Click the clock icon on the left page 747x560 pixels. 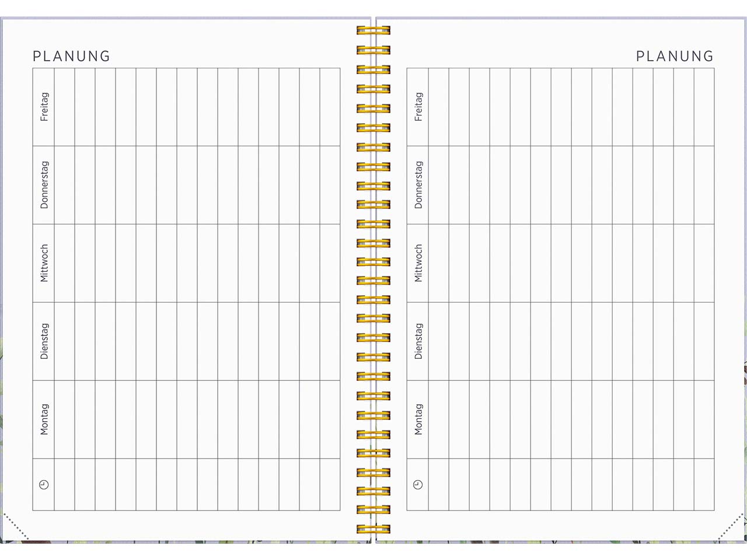[x=44, y=485]
